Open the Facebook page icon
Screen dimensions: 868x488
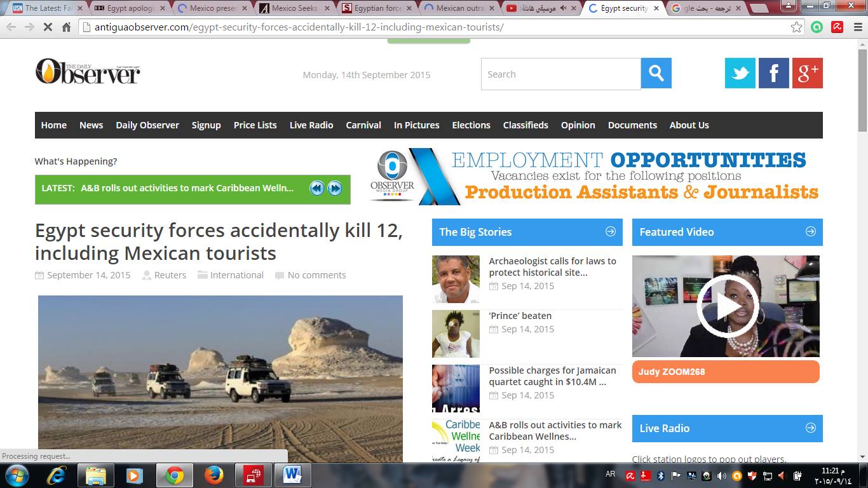tap(773, 73)
